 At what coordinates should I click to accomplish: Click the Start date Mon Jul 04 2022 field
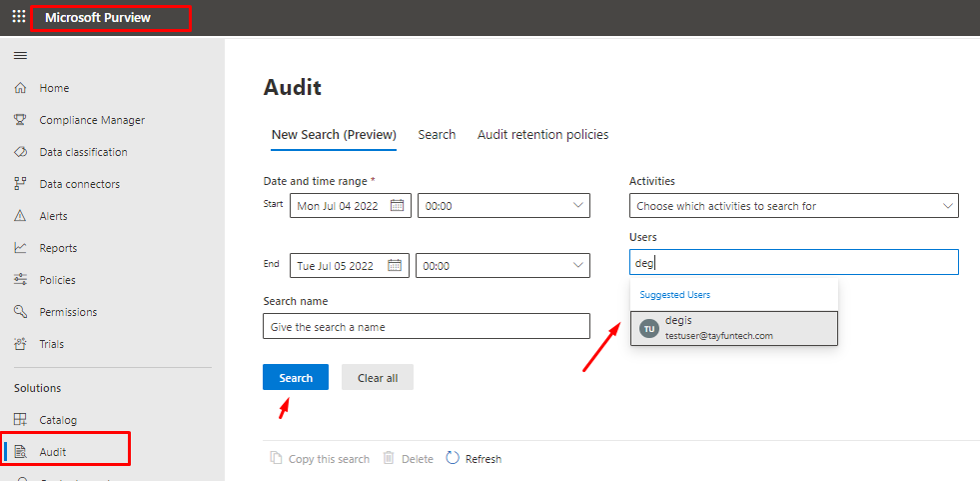[351, 205]
